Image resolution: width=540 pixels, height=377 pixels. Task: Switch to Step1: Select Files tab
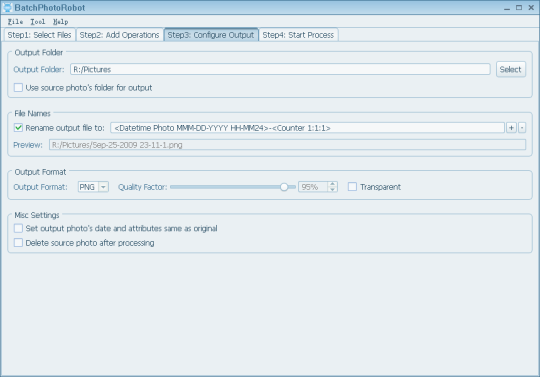click(x=39, y=35)
